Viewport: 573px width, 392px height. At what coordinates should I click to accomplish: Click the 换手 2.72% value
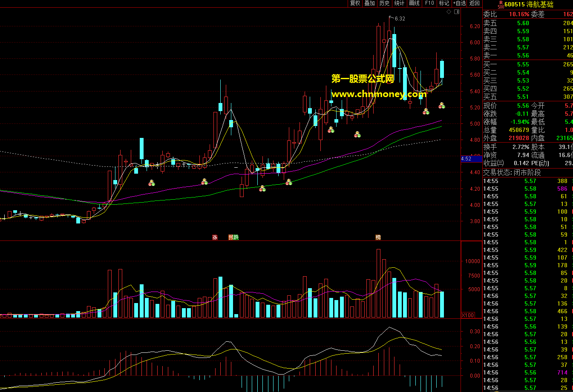click(521, 146)
